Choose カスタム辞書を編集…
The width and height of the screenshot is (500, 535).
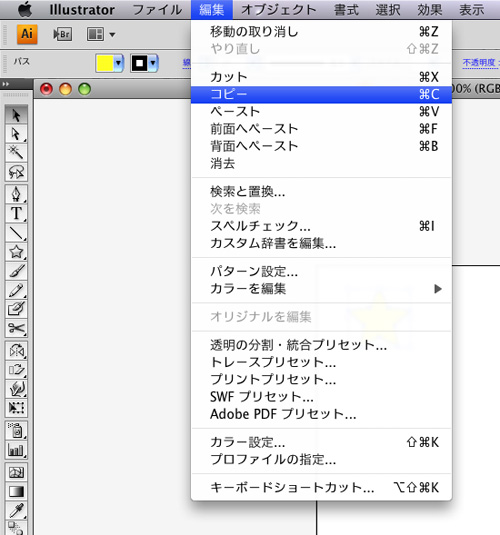coord(322,244)
